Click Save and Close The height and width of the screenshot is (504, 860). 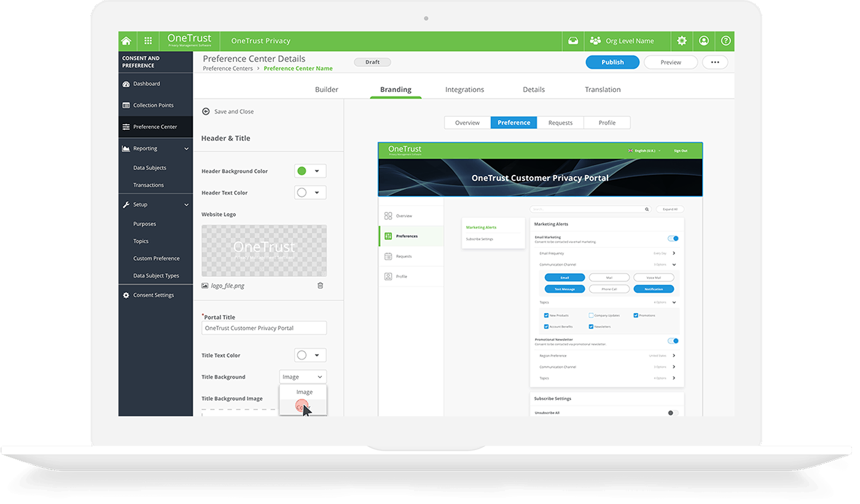coord(234,112)
